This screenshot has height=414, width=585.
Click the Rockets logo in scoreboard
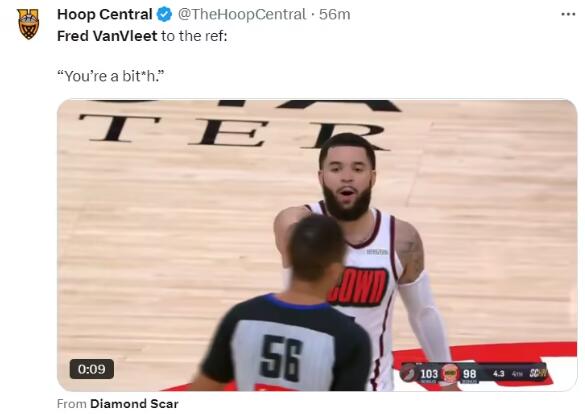pyautogui.click(x=450, y=373)
